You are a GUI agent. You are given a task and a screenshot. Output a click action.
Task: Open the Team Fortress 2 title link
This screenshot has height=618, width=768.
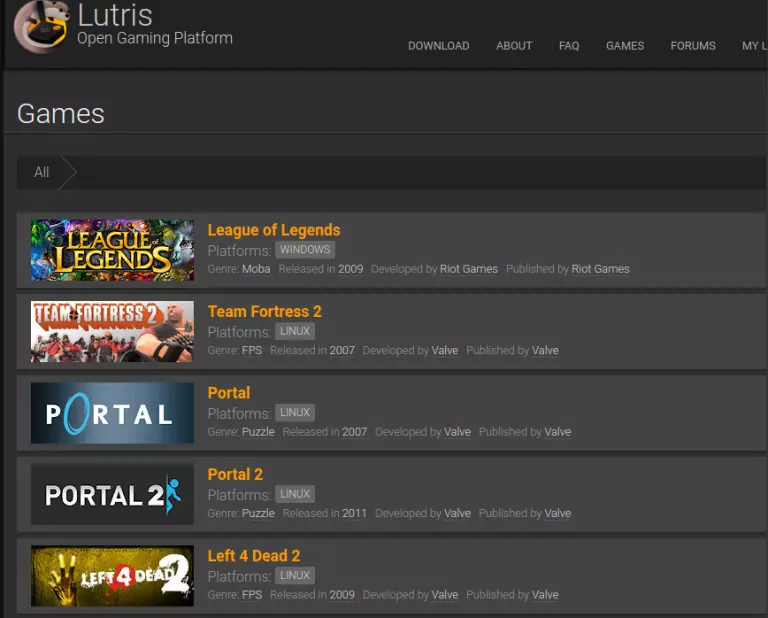pyautogui.click(x=264, y=311)
